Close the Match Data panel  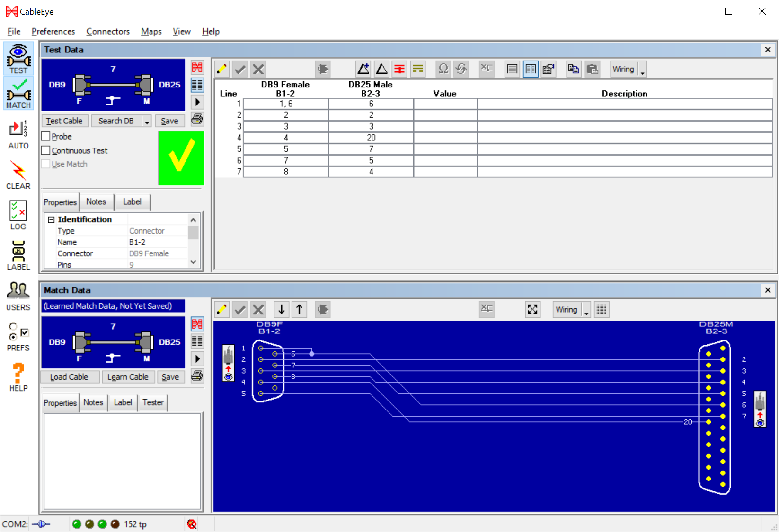[768, 290]
